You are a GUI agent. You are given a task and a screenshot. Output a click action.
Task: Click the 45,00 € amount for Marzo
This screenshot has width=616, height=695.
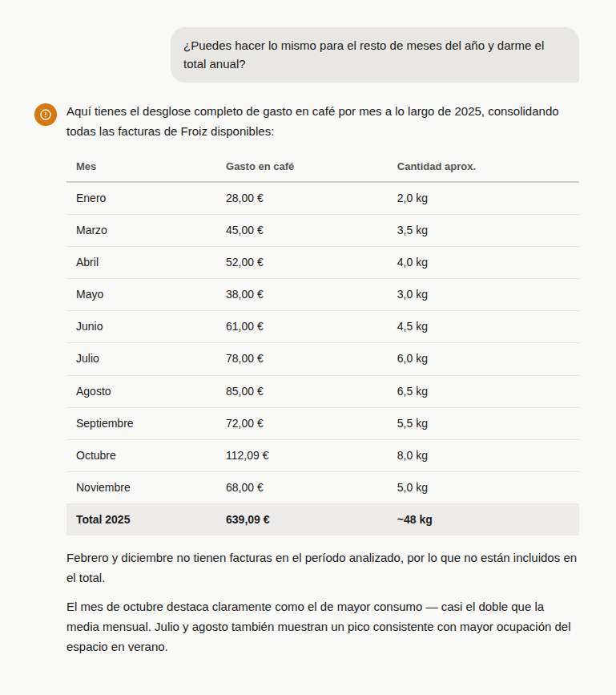(244, 230)
